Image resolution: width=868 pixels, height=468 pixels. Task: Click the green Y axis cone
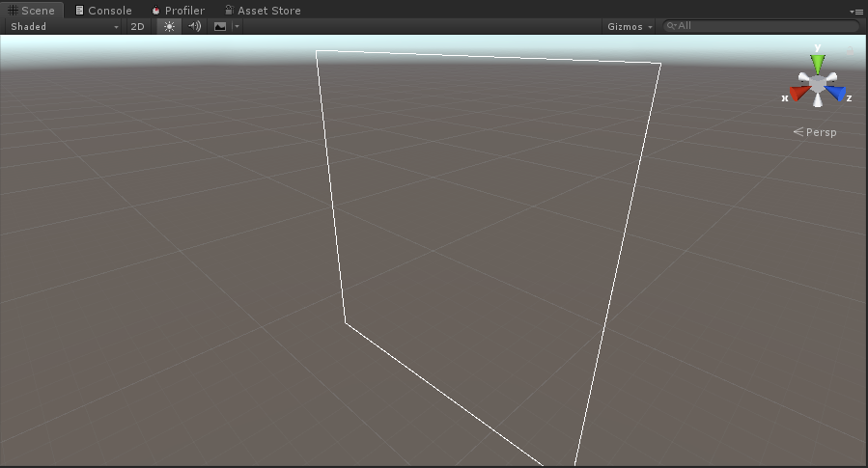click(818, 63)
